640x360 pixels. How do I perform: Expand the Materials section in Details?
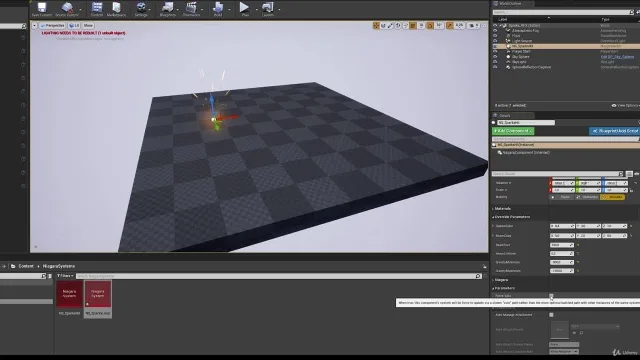pos(502,209)
